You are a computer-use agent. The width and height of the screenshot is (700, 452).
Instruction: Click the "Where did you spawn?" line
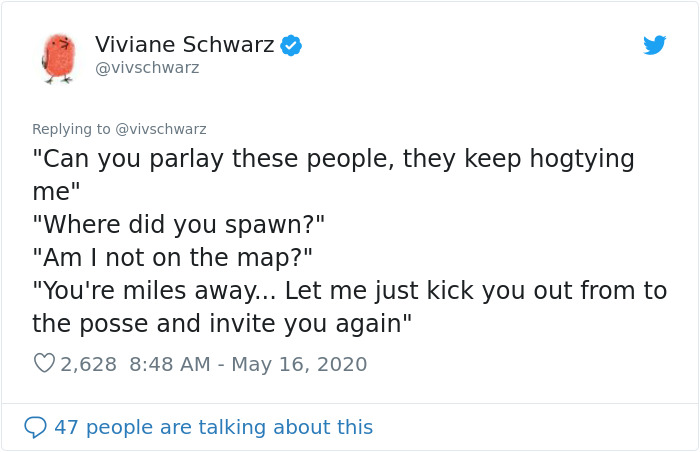tap(179, 224)
